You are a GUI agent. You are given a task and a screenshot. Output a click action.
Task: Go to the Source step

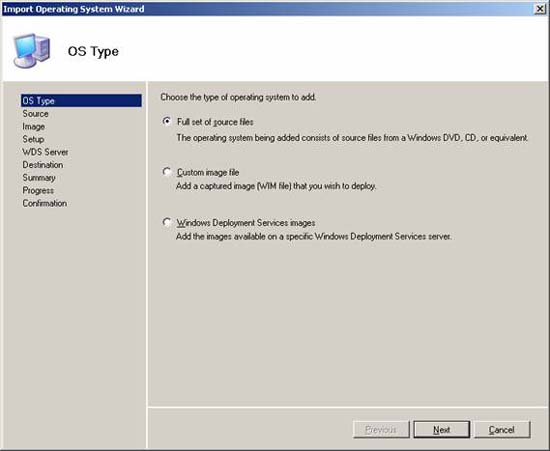[35, 114]
